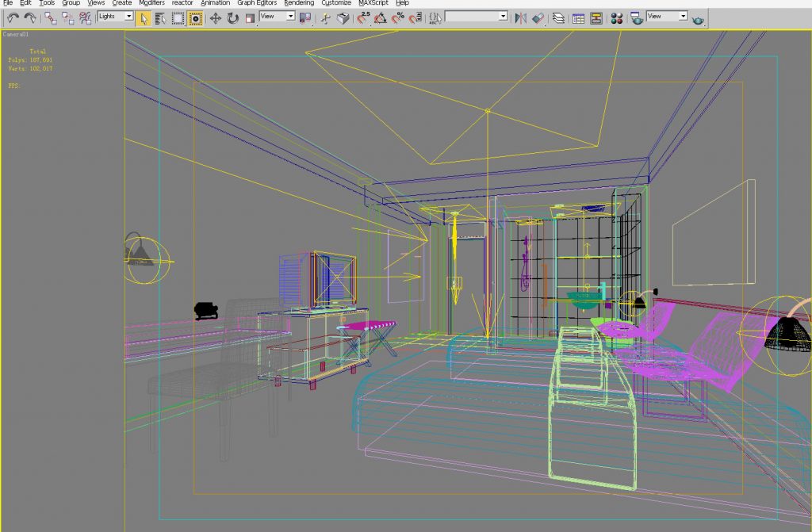Open the Select by Name list

click(x=161, y=17)
